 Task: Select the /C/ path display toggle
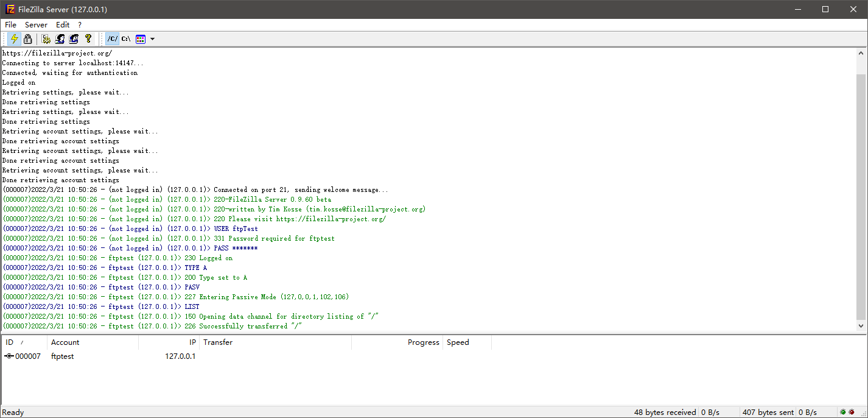pos(113,39)
